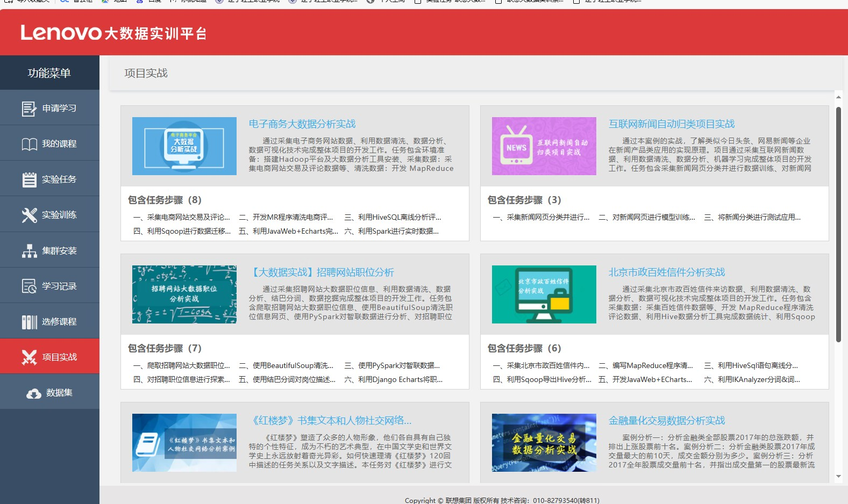Open 互联网新闻自动归类项目实战 title link

tap(671, 124)
